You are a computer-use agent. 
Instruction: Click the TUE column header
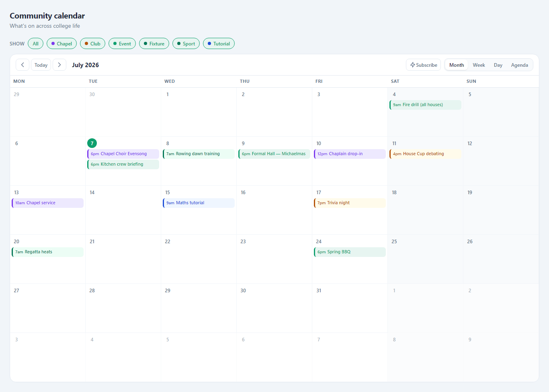(x=123, y=81)
